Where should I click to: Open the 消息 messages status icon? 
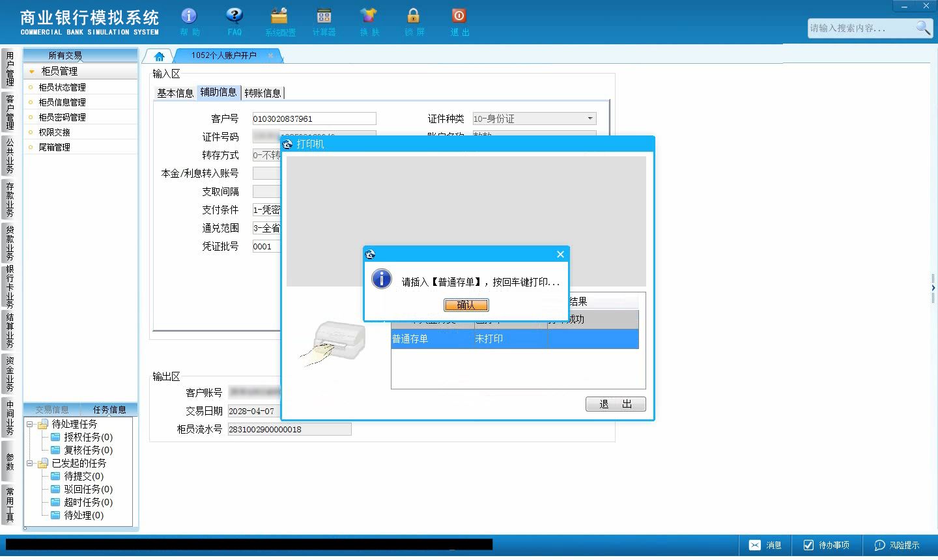point(764,545)
